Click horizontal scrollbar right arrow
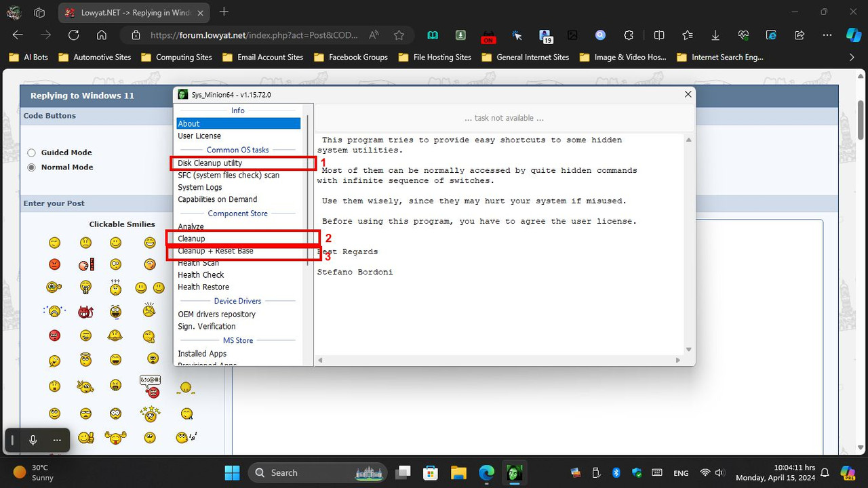The image size is (868, 488). [x=679, y=360]
